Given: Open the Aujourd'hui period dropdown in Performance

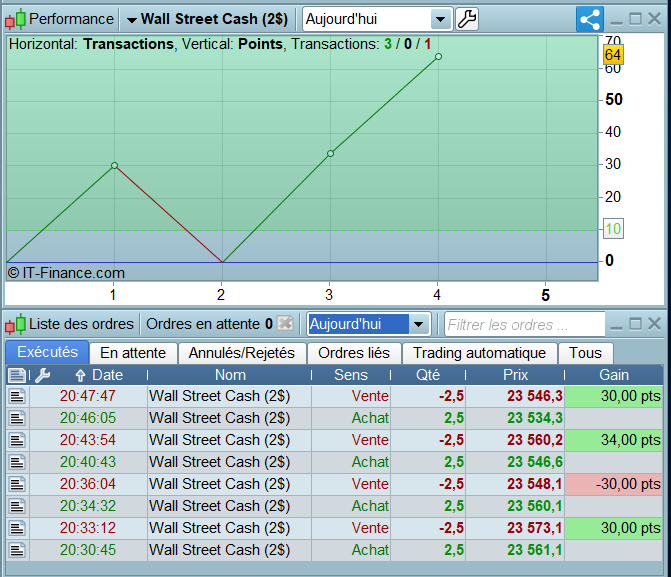Looking at the screenshot, I should tap(440, 19).
